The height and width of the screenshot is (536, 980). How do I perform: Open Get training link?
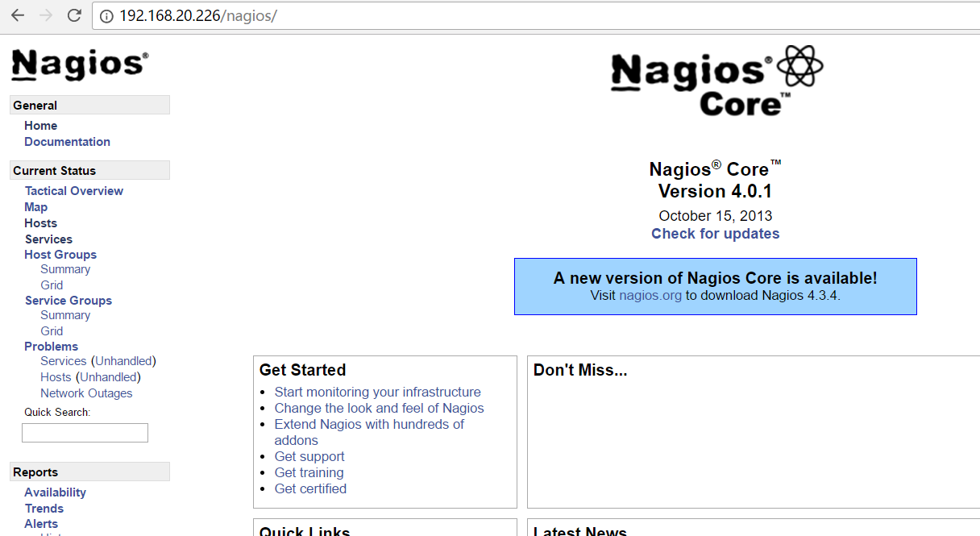click(x=309, y=472)
